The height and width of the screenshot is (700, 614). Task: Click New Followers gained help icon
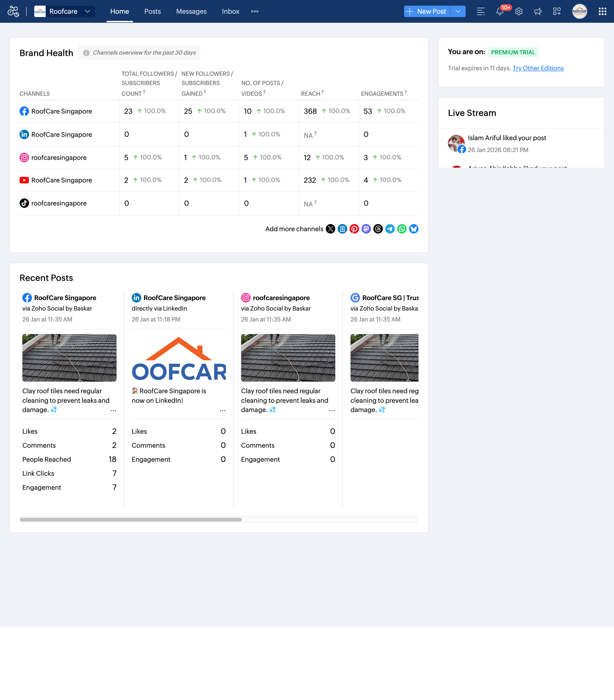tap(205, 92)
